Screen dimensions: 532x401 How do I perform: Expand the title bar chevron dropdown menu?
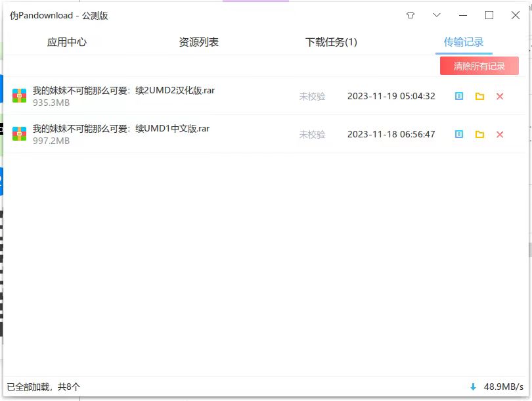[x=437, y=15]
